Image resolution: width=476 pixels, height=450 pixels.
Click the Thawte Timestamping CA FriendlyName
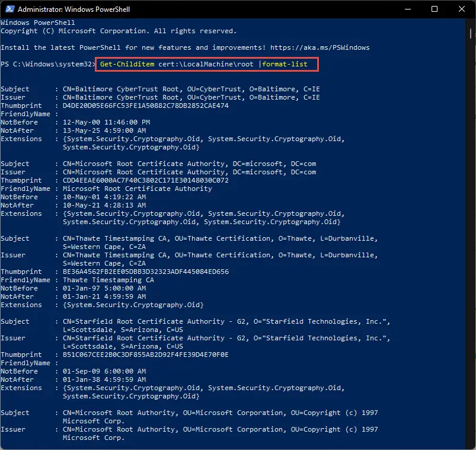[108, 280]
